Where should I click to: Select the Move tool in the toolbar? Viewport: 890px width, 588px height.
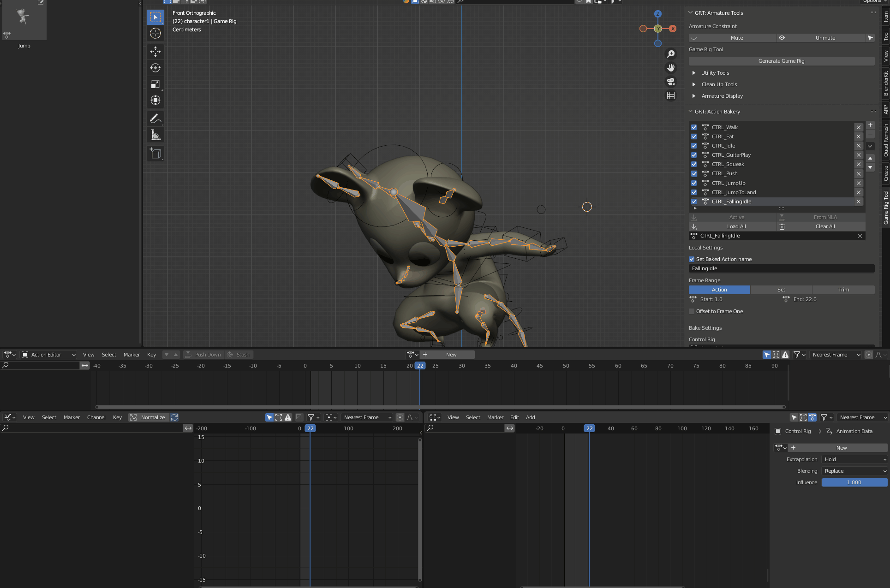coord(155,51)
